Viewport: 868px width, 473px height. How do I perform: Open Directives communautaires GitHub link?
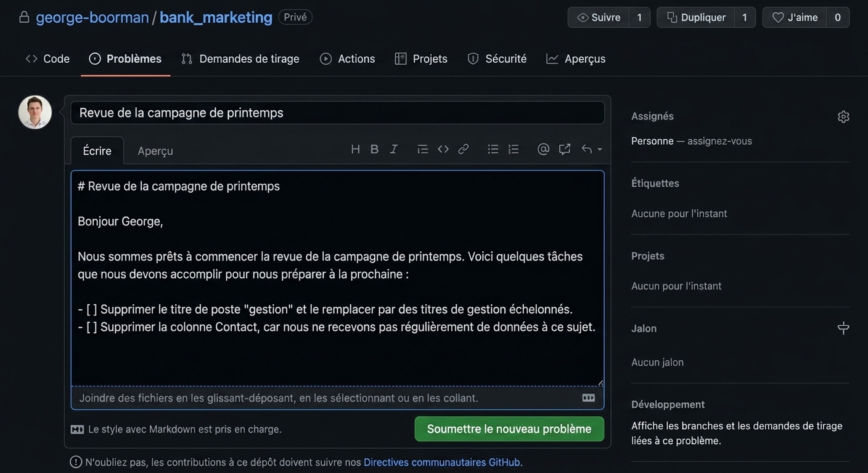[442, 462]
